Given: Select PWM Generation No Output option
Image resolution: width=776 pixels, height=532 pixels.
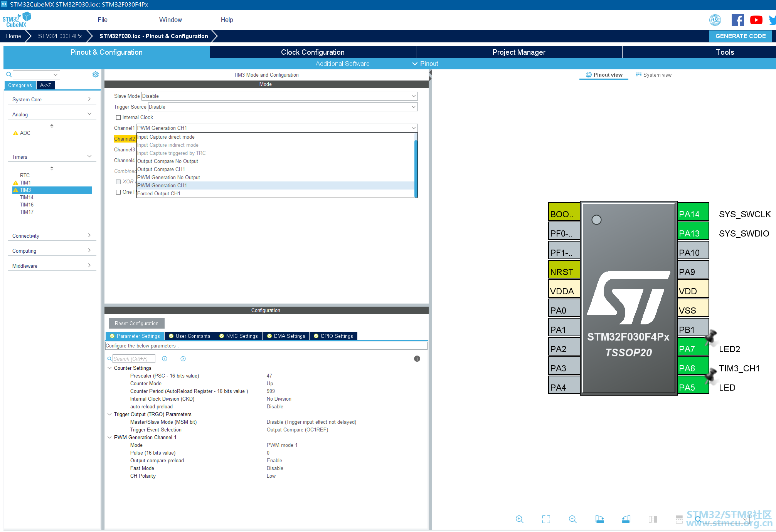Looking at the screenshot, I should [275, 178].
